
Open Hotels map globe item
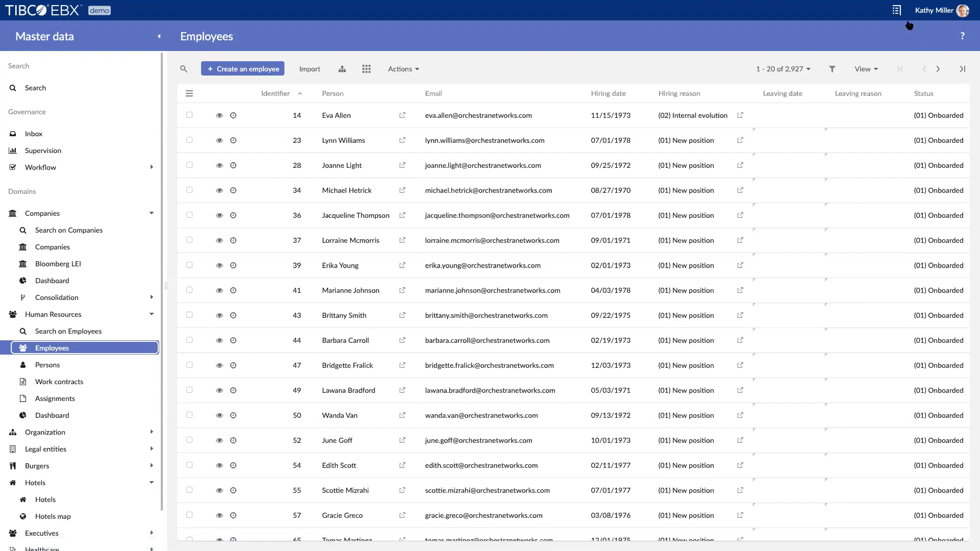click(x=53, y=516)
